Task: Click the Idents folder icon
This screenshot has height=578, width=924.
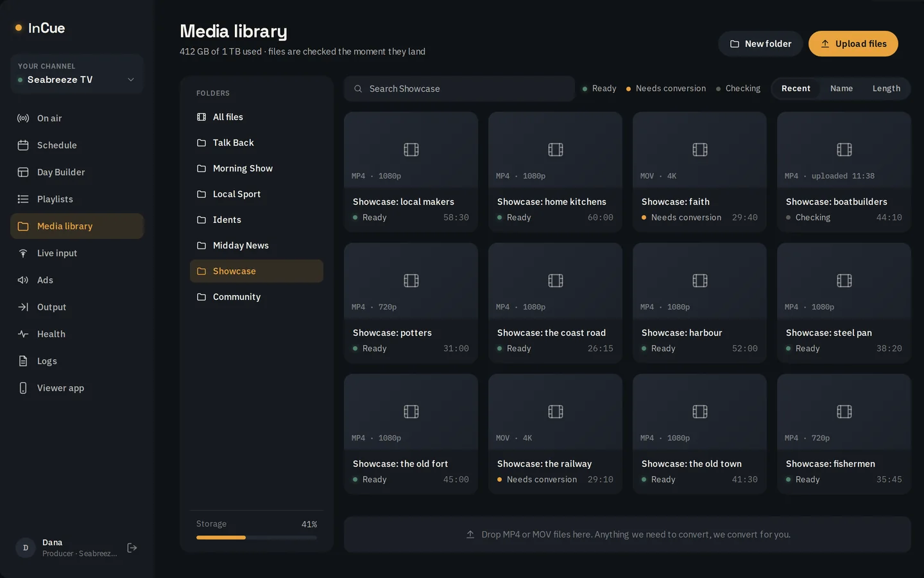Action: [201, 220]
